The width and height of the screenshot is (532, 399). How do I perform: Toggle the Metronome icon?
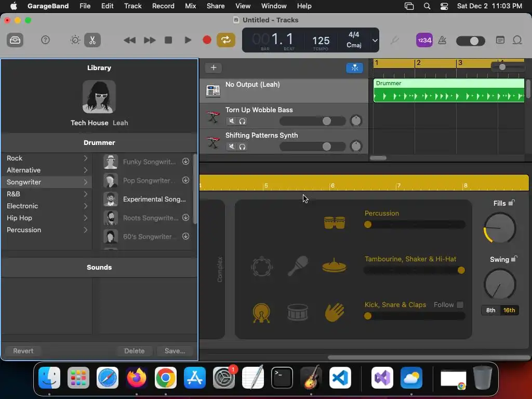[x=442, y=41]
